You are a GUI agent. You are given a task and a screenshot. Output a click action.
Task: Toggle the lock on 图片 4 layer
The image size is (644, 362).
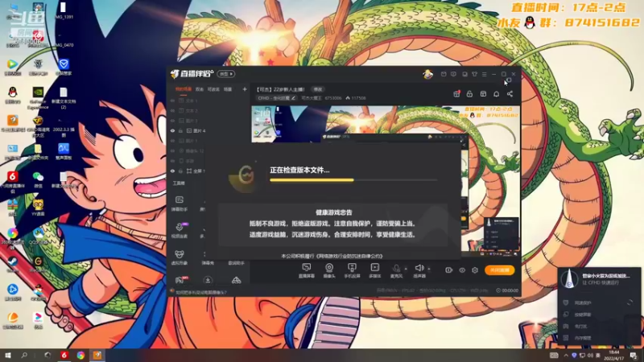pyautogui.click(x=180, y=130)
